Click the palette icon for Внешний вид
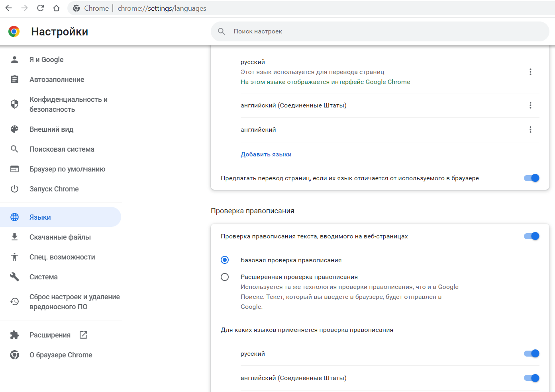The width and height of the screenshot is (555, 392). point(14,129)
